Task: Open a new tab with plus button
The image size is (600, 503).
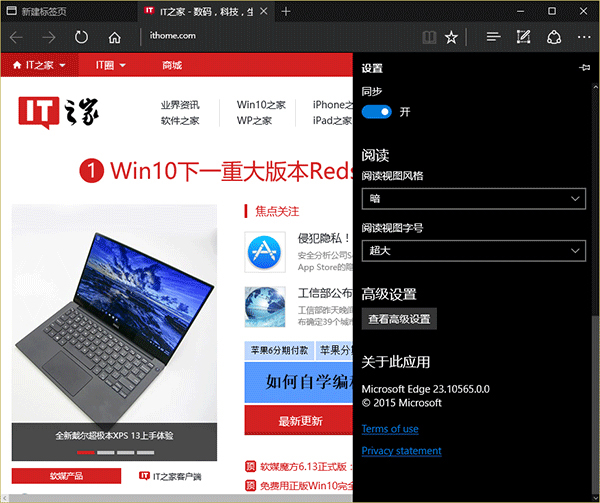Action: point(285,11)
